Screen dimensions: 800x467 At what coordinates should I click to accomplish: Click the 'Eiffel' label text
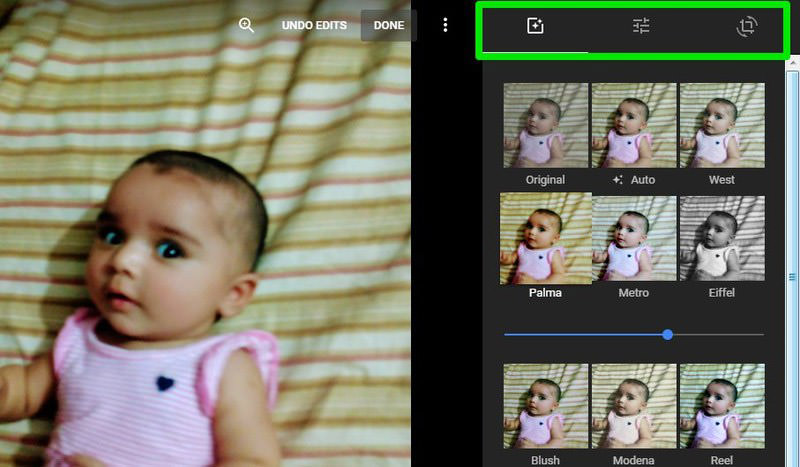pos(722,293)
